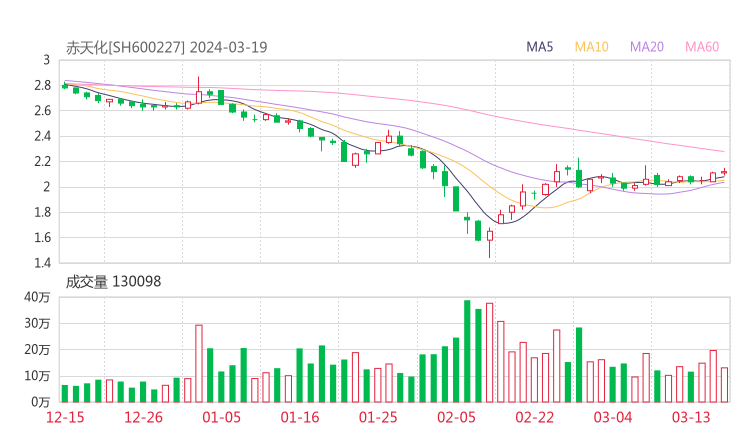Click the 1.4 price axis value
This screenshot has width=740, height=440.
pos(42,263)
